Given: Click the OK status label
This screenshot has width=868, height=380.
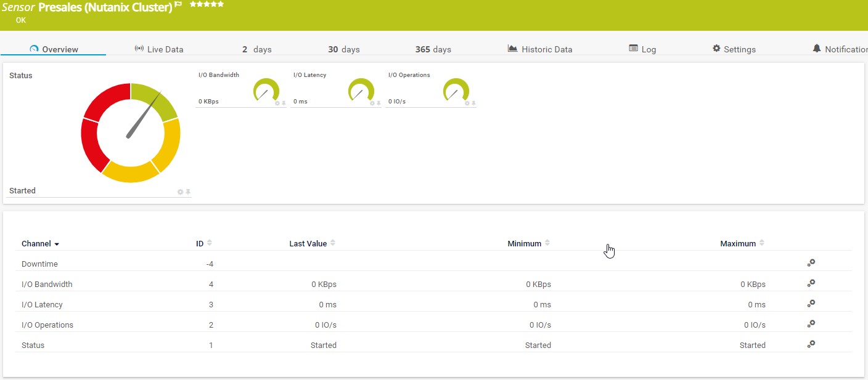Looking at the screenshot, I should click(x=20, y=20).
